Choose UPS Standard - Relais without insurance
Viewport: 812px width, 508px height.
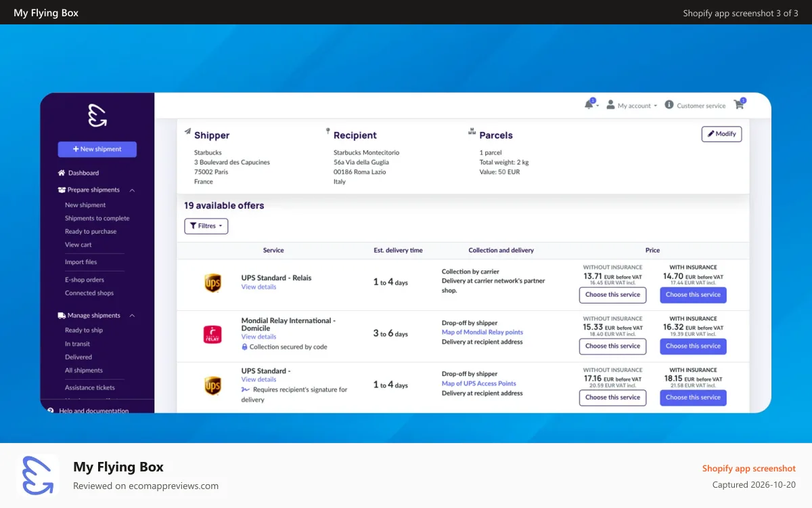pos(612,295)
